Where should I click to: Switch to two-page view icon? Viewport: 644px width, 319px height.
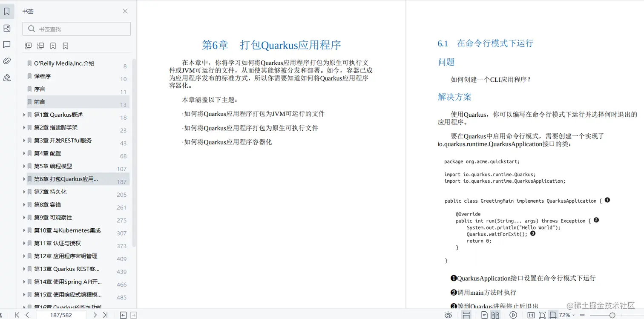495,315
